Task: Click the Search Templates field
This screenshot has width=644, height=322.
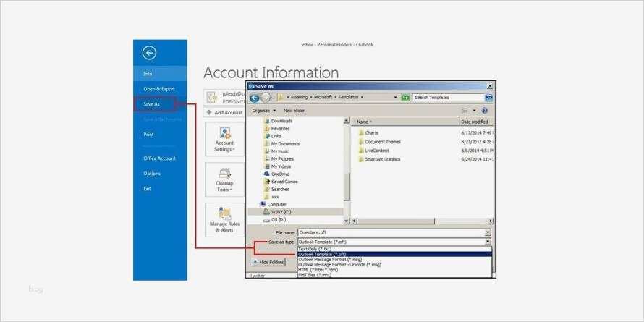Action: (448, 98)
